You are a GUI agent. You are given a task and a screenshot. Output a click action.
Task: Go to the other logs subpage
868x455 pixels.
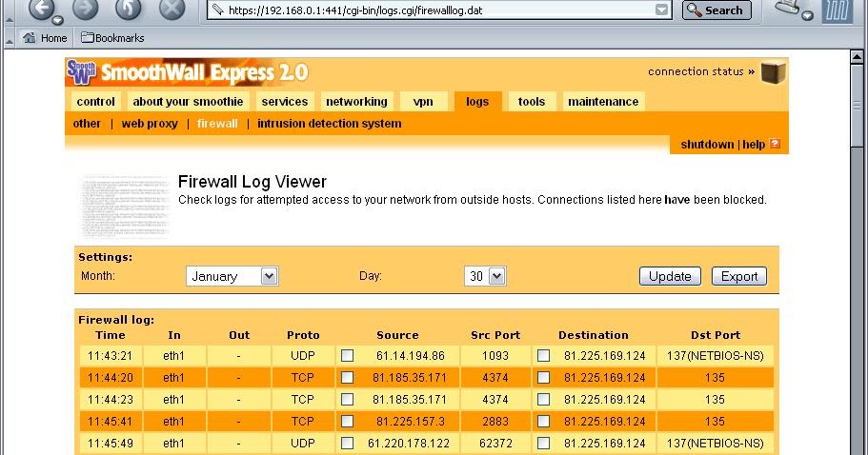click(87, 124)
